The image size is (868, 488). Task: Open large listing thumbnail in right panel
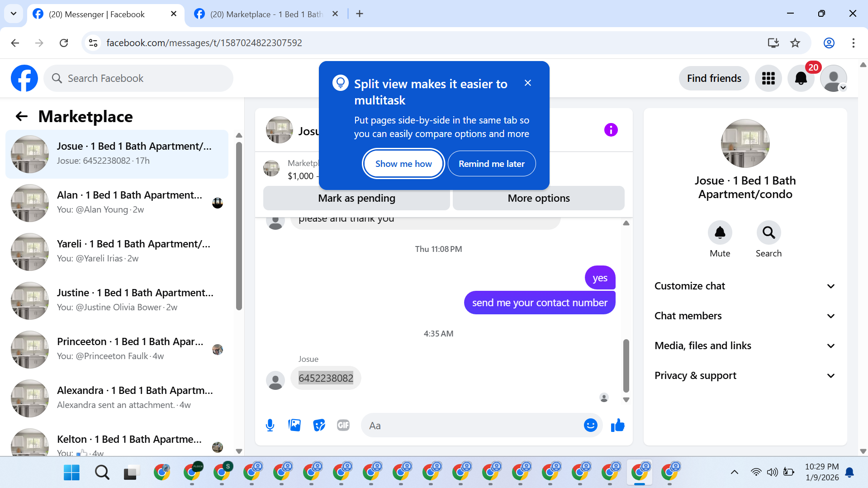(x=745, y=143)
